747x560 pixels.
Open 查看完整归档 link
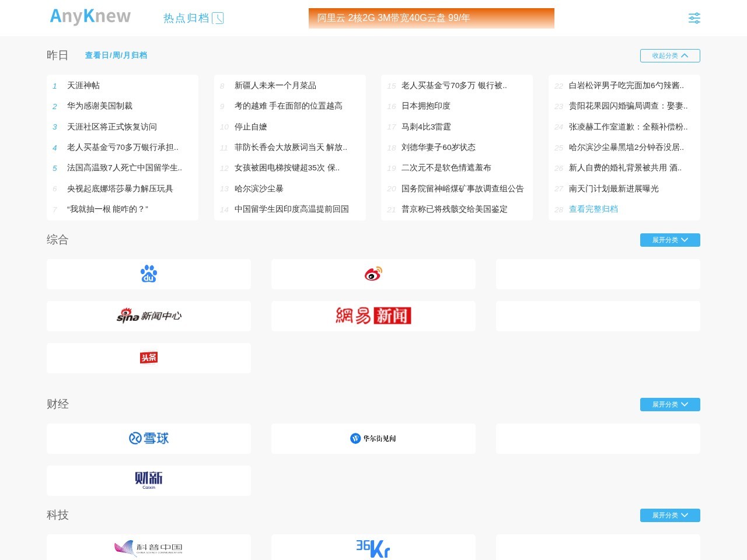click(x=593, y=209)
